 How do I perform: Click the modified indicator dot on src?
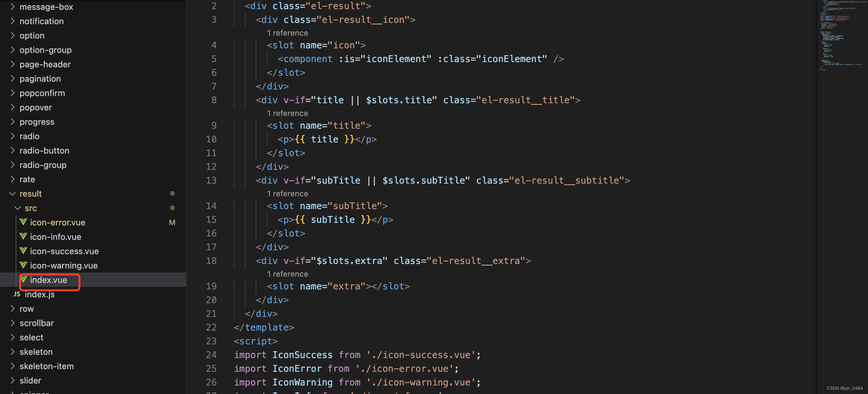[173, 208]
